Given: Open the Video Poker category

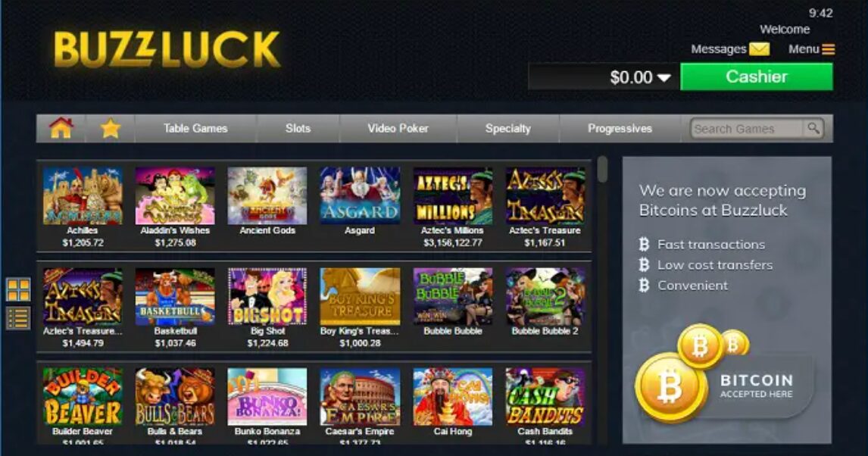Looking at the screenshot, I should (x=398, y=128).
